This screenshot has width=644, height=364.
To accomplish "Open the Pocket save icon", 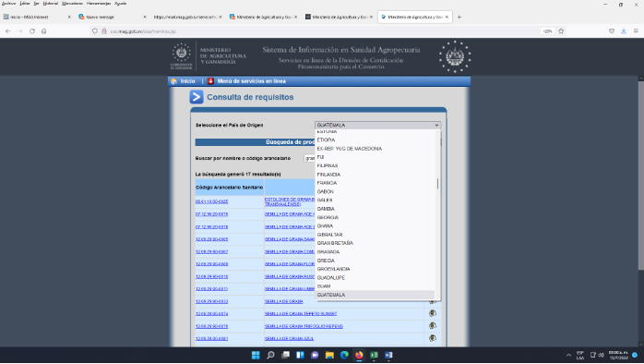I will click(x=612, y=31).
